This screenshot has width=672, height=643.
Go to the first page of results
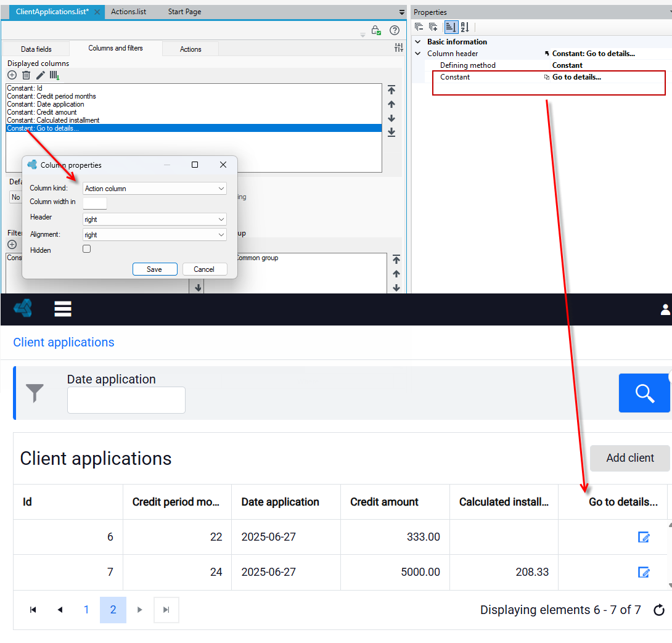pyautogui.click(x=33, y=610)
